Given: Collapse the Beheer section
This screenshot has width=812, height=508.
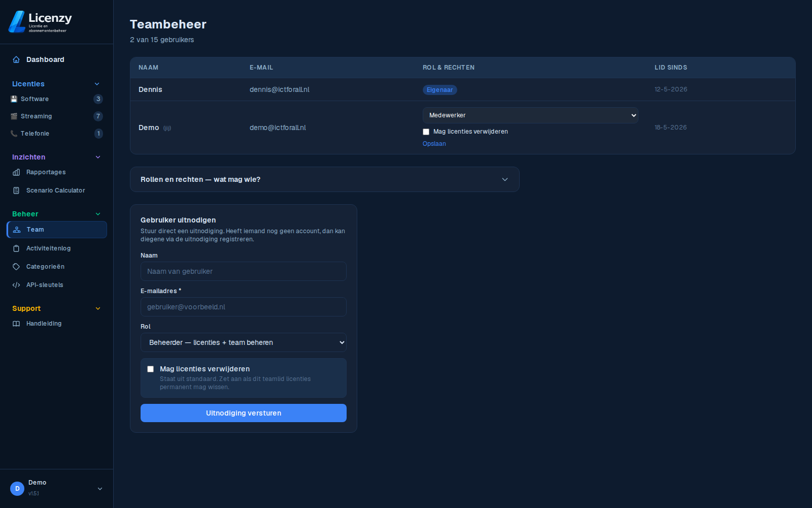Looking at the screenshot, I should (x=98, y=214).
